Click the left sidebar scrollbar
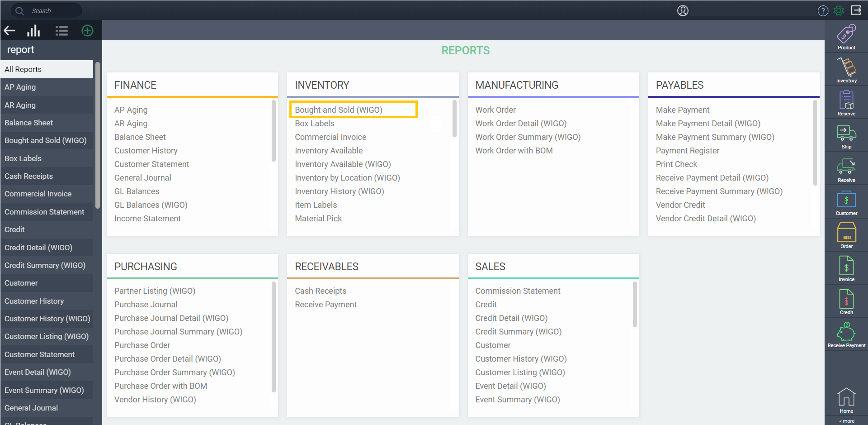The height and width of the screenshot is (425, 868). pyautogui.click(x=98, y=135)
